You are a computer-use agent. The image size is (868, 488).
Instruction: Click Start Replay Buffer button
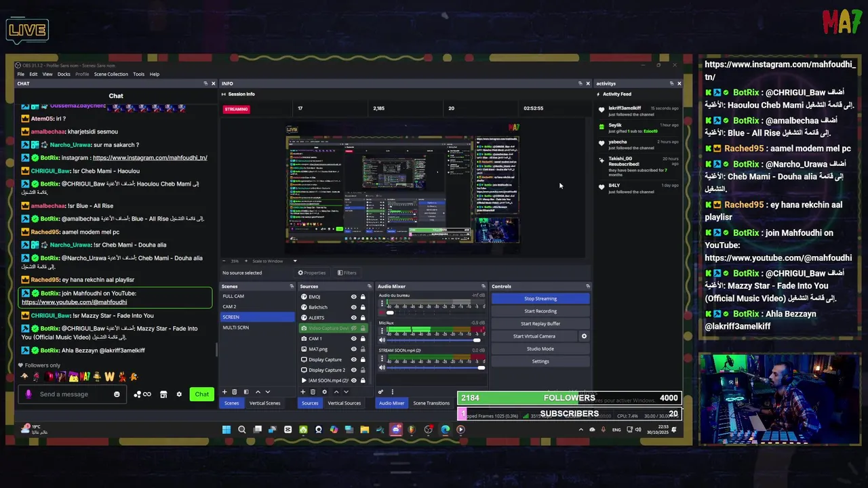540,324
